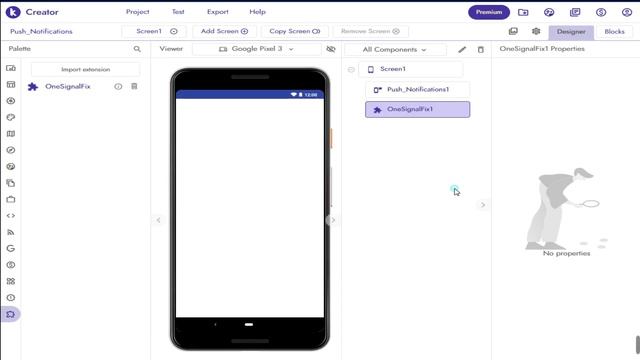Switch to the Designer tab
Screen dimensions: 640x360
click(571, 32)
